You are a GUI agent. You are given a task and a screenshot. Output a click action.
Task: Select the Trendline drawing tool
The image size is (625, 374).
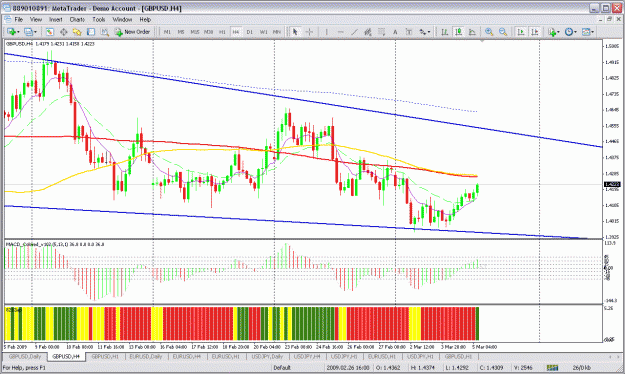pos(354,32)
